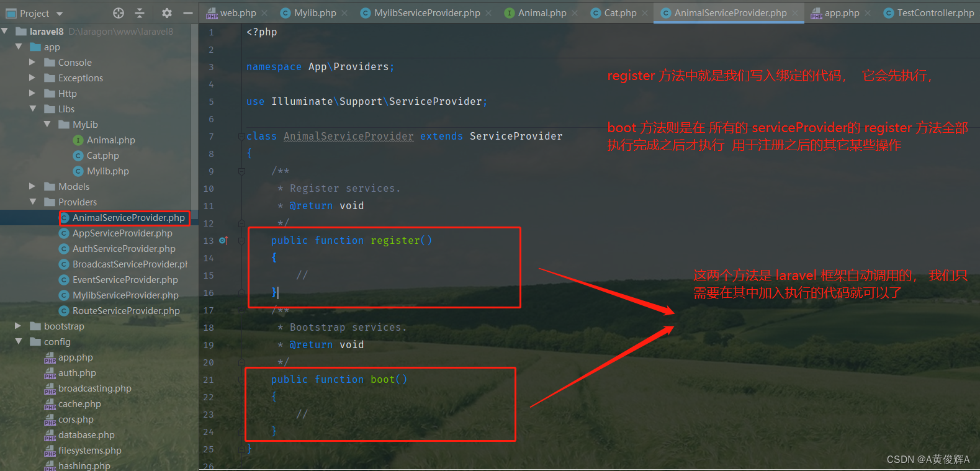Click the AppServiceProvider.php class icon
This screenshot has height=471, width=980.
[x=64, y=233]
